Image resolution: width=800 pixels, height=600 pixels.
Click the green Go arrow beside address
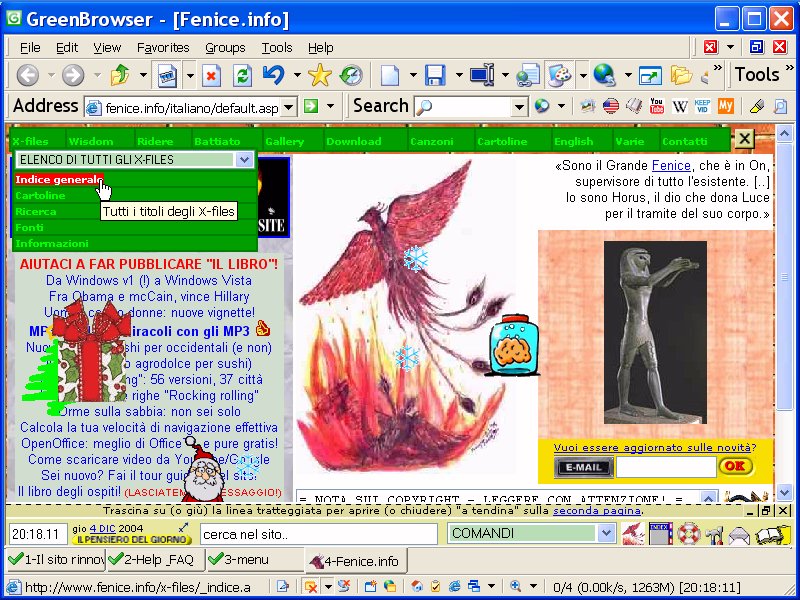coord(311,106)
